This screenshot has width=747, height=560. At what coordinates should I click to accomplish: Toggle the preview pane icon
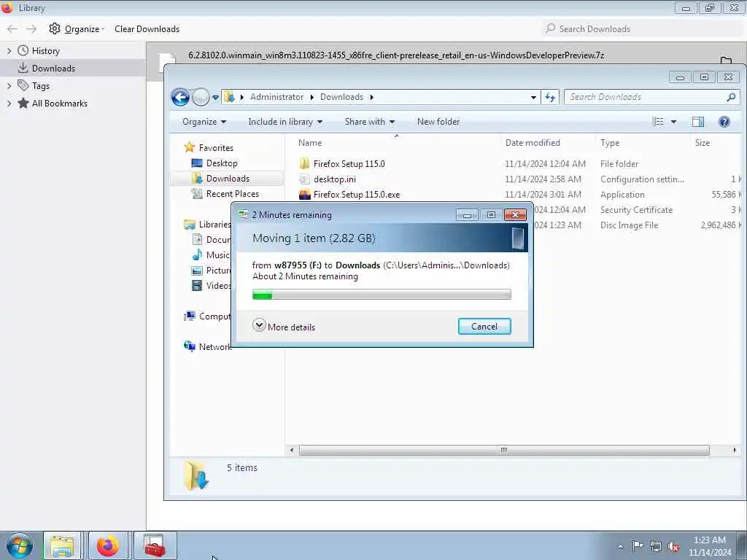(x=698, y=122)
